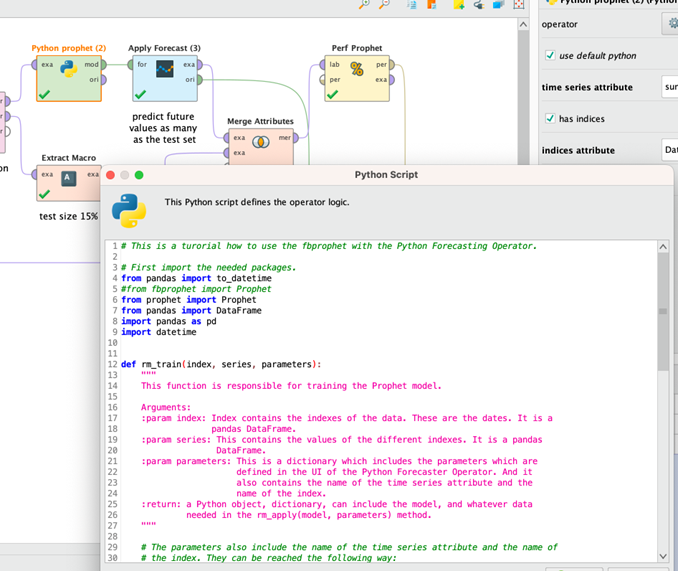Click code line 'def rm_train(index, series, parameters):'
The image size is (678, 571).
click(x=221, y=364)
